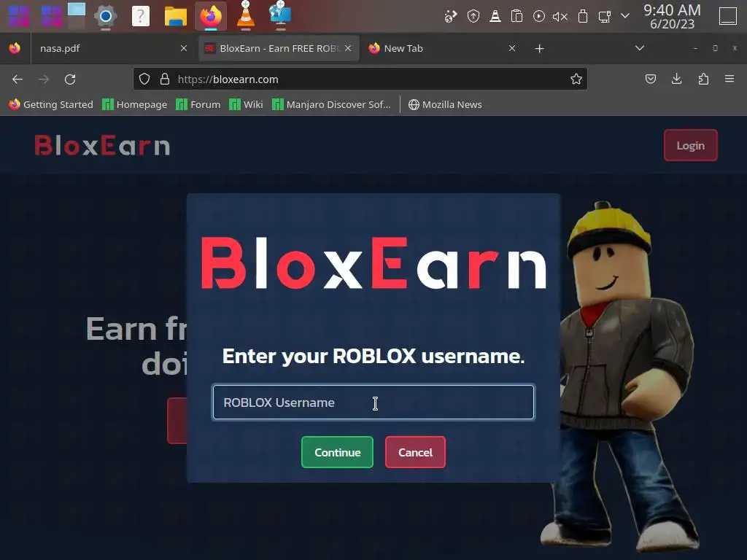747x560 pixels.
Task: Open the update shield tray icon
Action: 473,17
